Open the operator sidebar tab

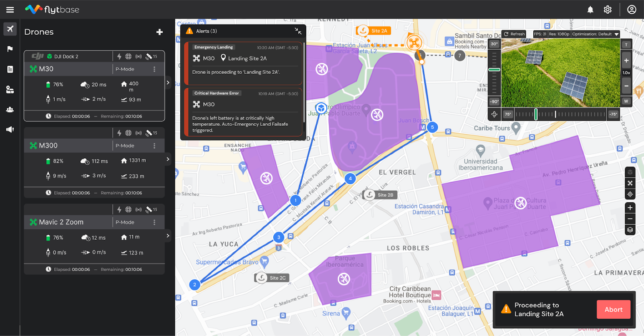10,89
